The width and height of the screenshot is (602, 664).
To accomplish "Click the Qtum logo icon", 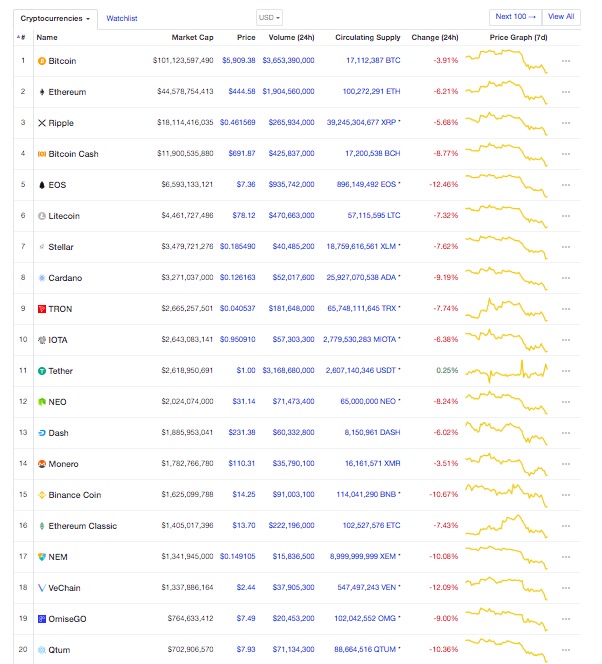I will click(x=41, y=650).
